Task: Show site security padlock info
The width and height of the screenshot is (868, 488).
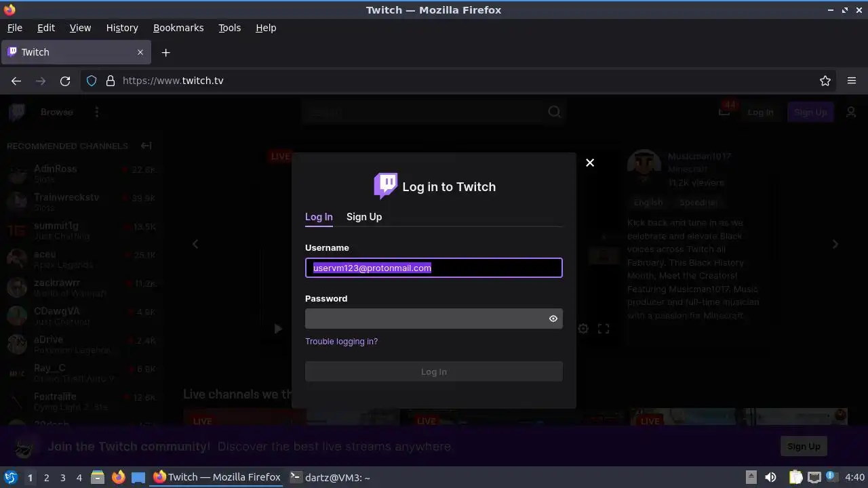Action: point(111,81)
